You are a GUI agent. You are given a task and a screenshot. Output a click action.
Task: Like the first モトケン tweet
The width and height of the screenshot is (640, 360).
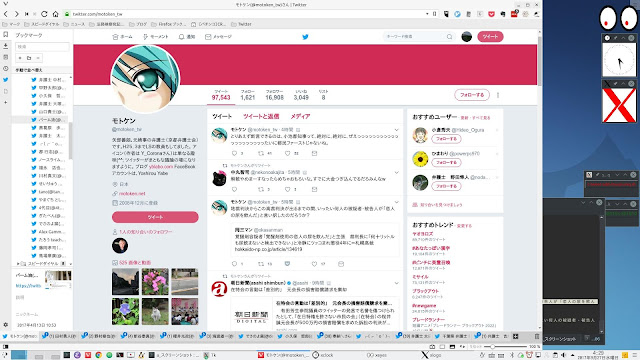(x=287, y=153)
